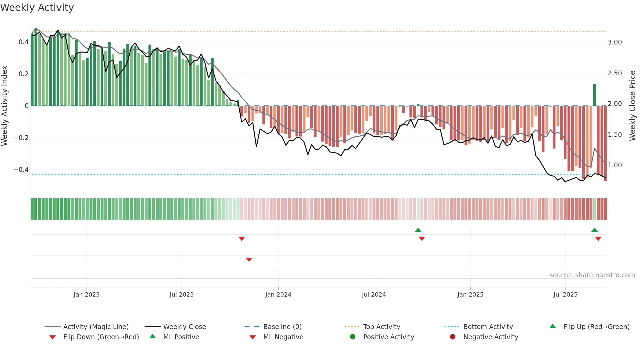Image resolution: width=644 pixels, height=362 pixels.
Task: Click the −0.4 activity index tick
Action: click(x=21, y=170)
